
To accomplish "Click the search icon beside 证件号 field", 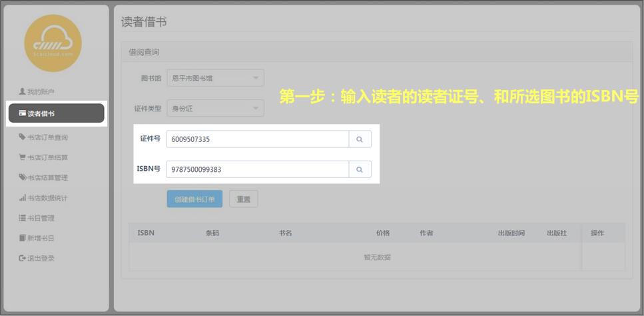I will tap(360, 139).
